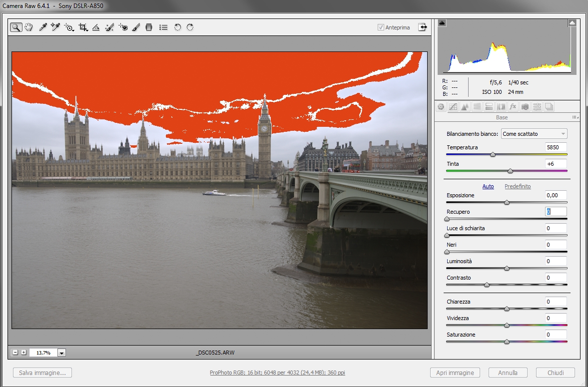Select the Red Eye Removal tool
The width and height of the screenshot is (588, 387).
123,27
